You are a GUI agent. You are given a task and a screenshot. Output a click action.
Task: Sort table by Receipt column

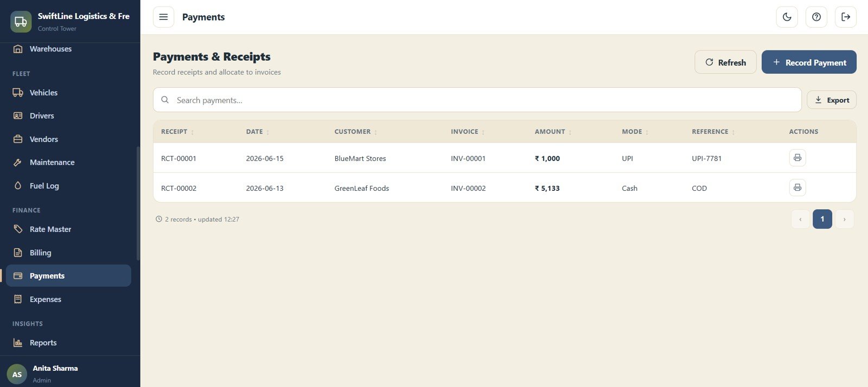pos(177,132)
